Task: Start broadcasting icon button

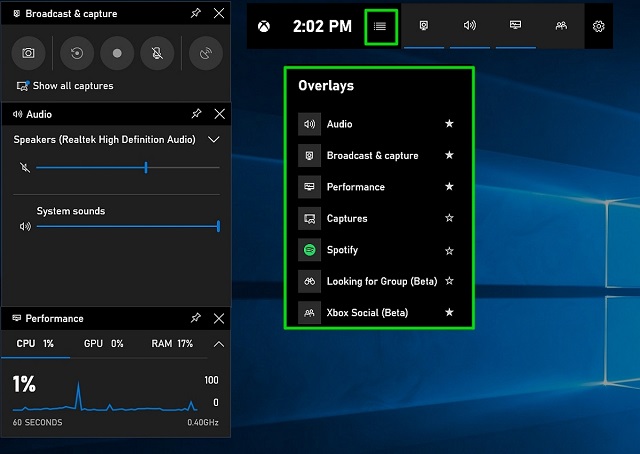Action: (206, 53)
